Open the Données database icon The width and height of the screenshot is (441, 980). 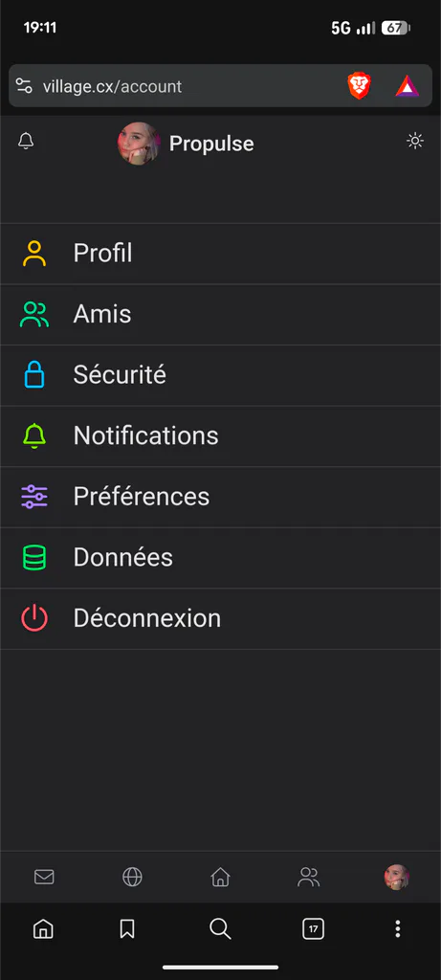click(x=34, y=557)
